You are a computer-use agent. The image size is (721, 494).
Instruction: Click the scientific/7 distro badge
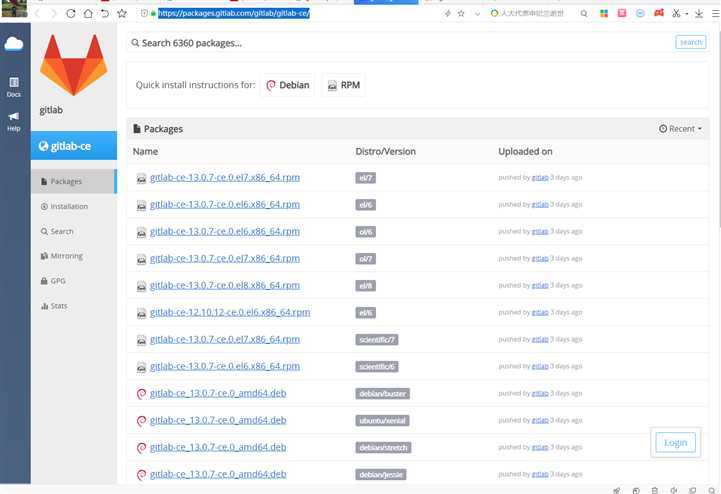coord(377,340)
